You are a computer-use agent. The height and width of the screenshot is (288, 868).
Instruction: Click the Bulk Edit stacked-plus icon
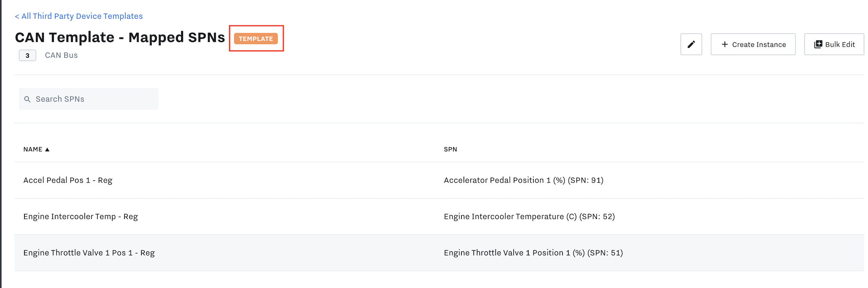pyautogui.click(x=818, y=44)
